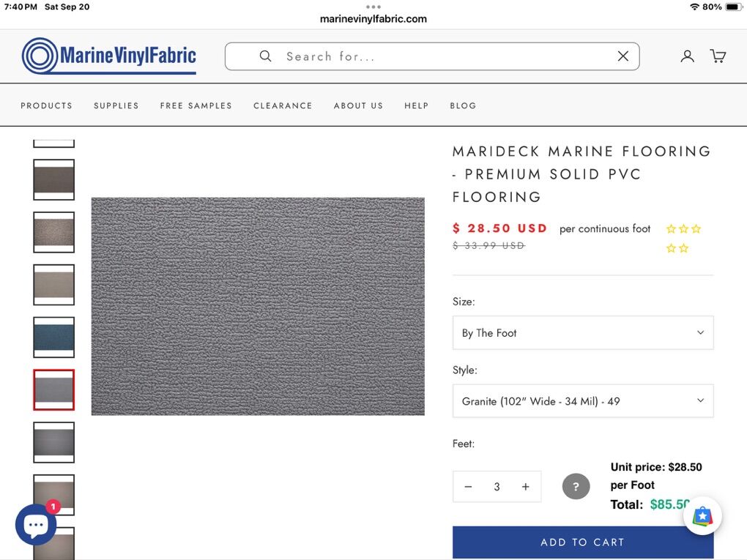Open the Shop pay bag icon
This screenshot has width=747, height=560.
click(x=702, y=516)
